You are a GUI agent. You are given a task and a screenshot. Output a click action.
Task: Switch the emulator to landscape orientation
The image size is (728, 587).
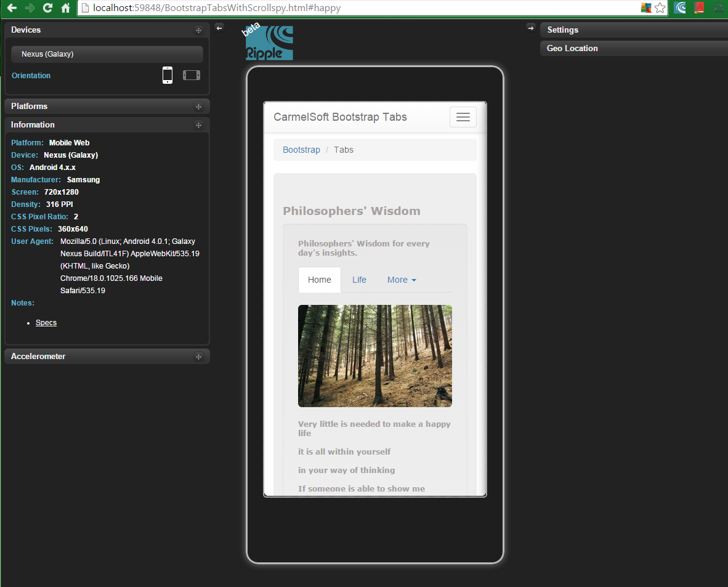[191, 75]
